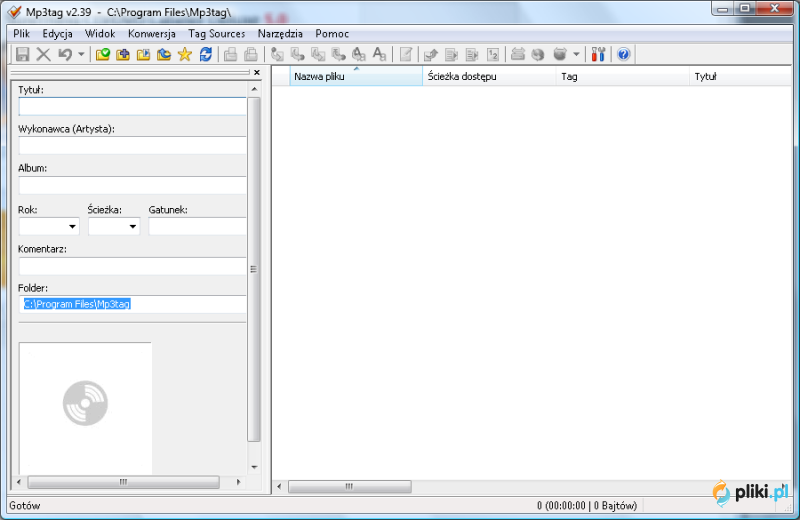Click the second greyed-out clipboard icon
800x520 pixels.
(251, 54)
